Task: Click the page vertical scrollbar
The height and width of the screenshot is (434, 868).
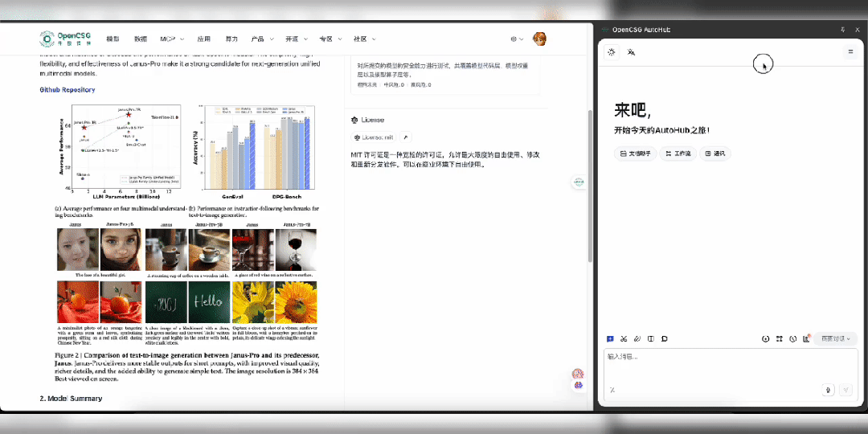Action: [x=590, y=186]
